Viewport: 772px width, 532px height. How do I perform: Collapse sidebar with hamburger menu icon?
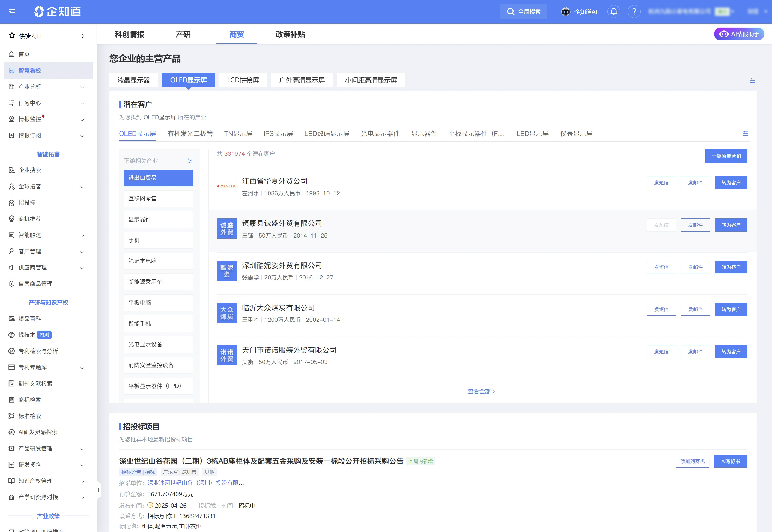tap(12, 12)
